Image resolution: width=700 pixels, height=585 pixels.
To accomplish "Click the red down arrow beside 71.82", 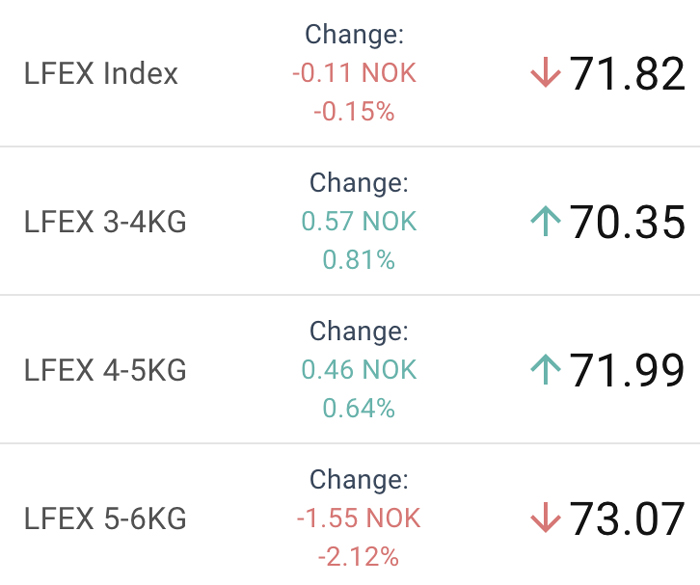I will pyautogui.click(x=545, y=73).
